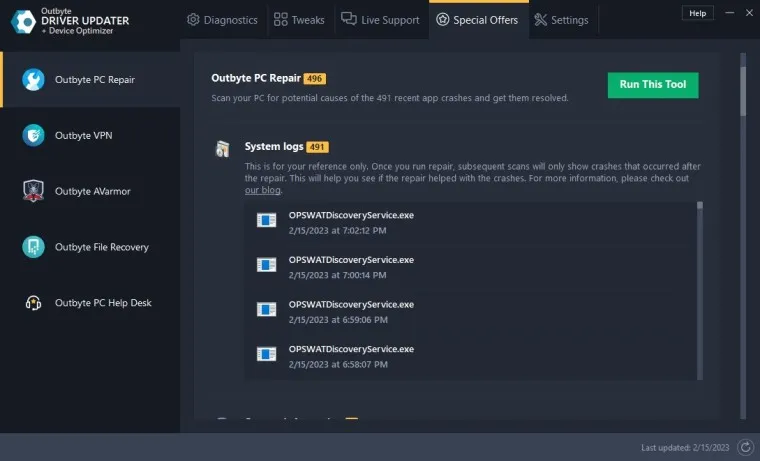Click the Diagnostics gear icon

tap(193, 19)
